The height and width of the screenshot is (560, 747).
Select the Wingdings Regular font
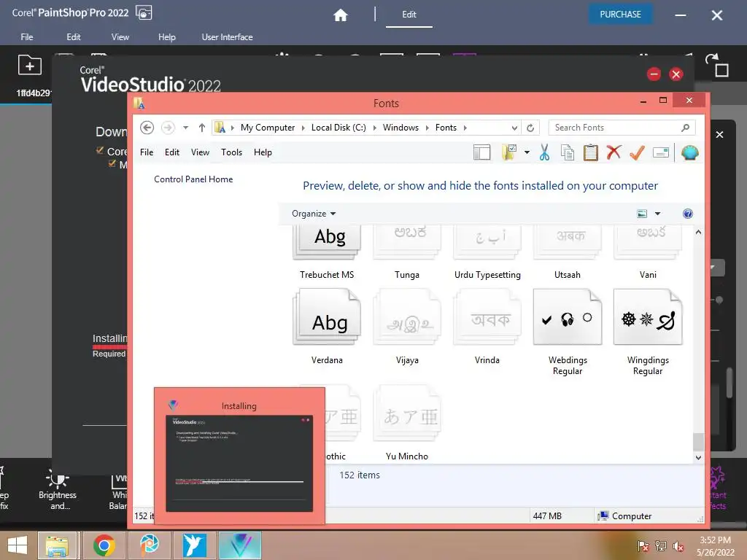point(648,332)
